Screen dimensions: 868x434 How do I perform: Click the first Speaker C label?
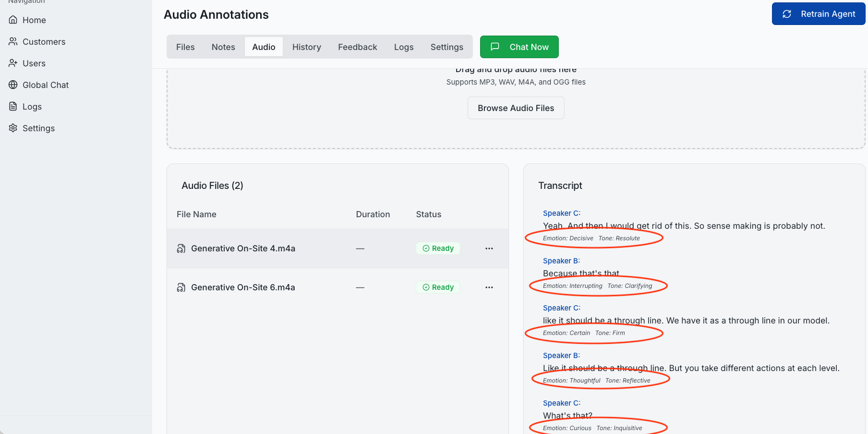(562, 213)
